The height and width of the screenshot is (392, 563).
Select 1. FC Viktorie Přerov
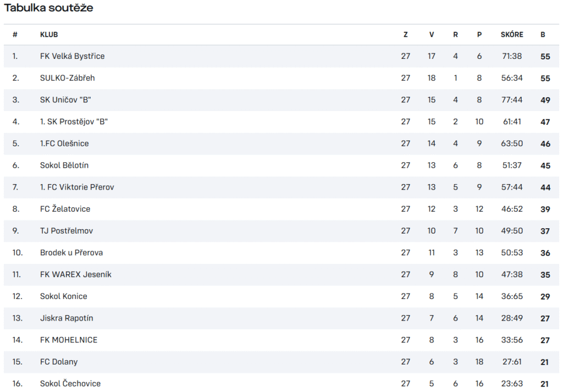tap(77, 187)
